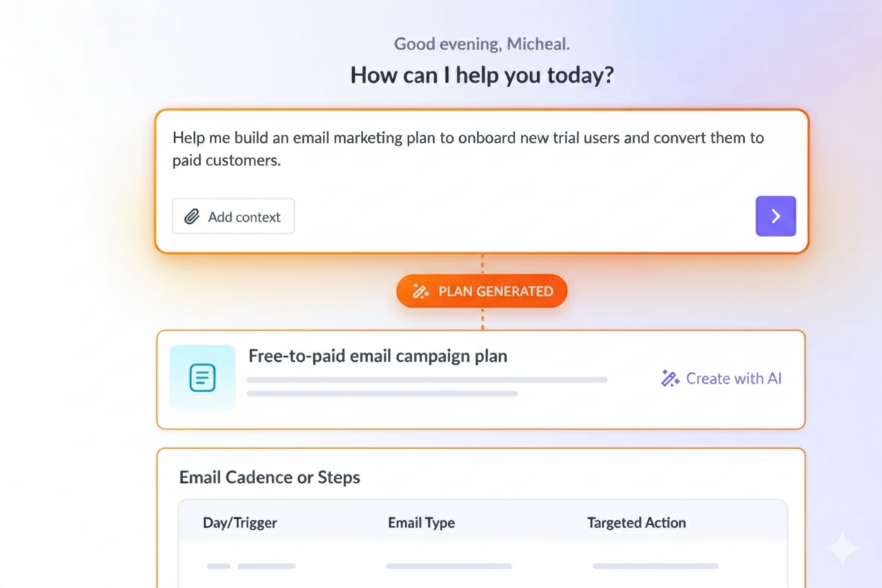
Task: Select the sparkle icon near bottom right corner
Action: (x=842, y=549)
